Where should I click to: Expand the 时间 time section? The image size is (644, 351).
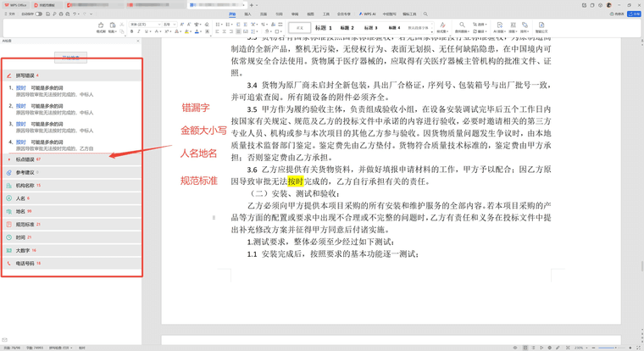coord(72,237)
